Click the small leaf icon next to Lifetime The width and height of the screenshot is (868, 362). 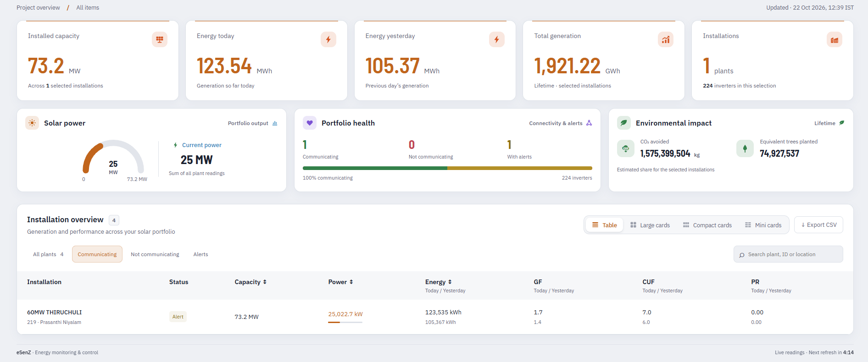coord(842,123)
